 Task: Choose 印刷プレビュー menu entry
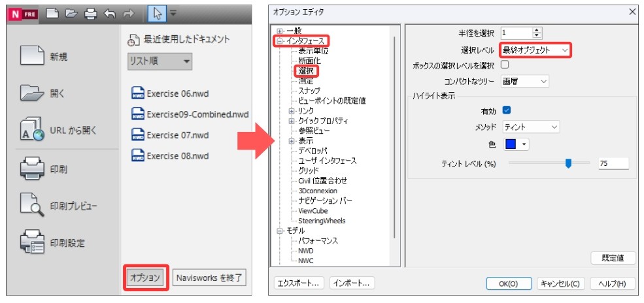coord(59,206)
